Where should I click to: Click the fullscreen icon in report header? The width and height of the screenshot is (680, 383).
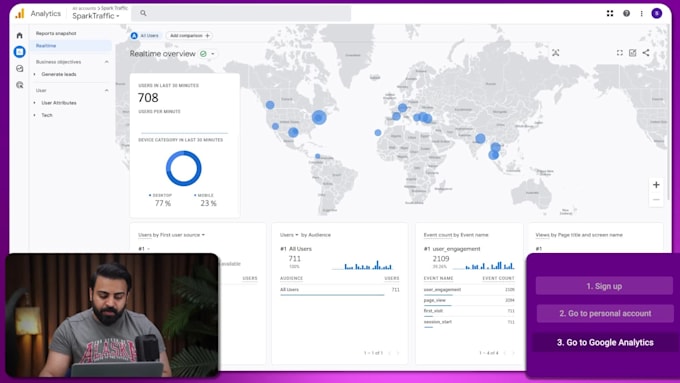[x=620, y=53]
